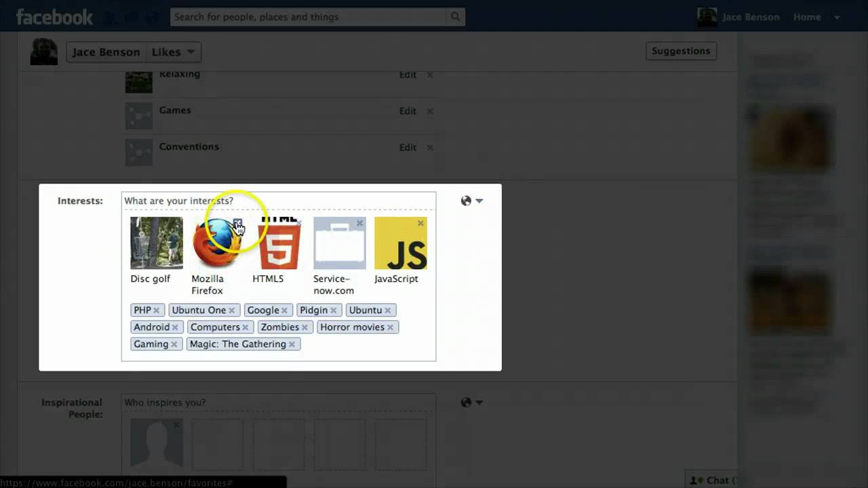Expand the Likes dropdown menu

coord(173,52)
